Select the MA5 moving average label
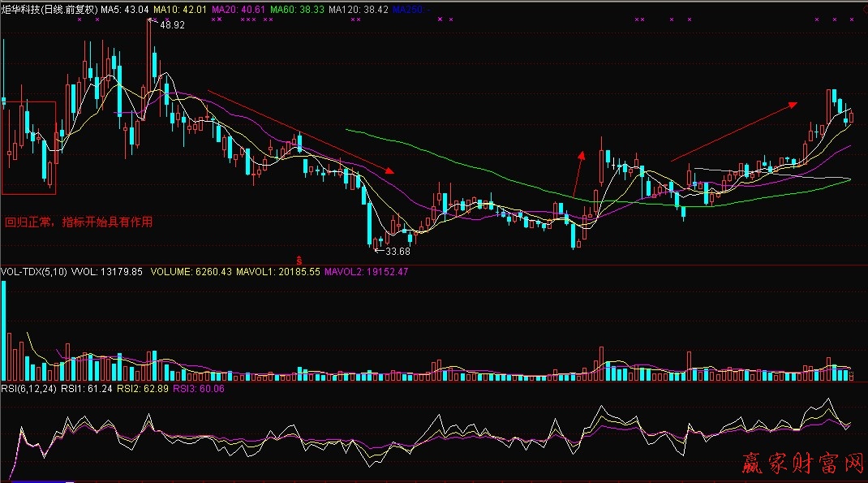This screenshot has width=868, height=483. pyautogui.click(x=124, y=9)
